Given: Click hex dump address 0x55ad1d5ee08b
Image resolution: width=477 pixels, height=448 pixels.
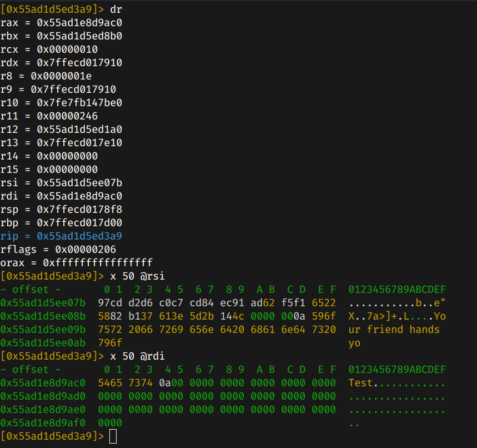Looking at the screenshot, I should [43, 316].
